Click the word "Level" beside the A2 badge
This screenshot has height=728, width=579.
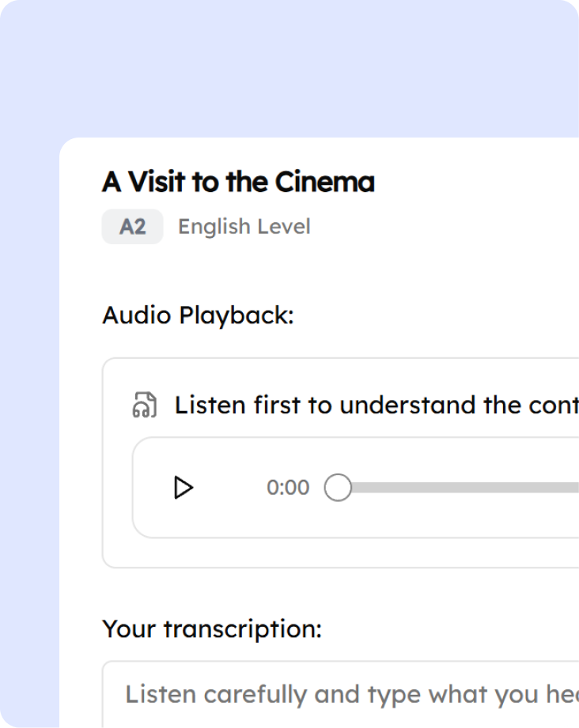tap(286, 227)
